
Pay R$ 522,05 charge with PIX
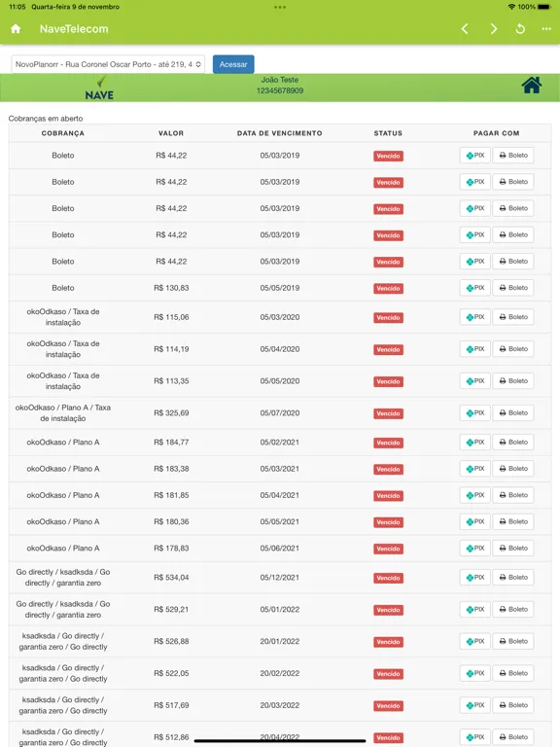(x=474, y=673)
